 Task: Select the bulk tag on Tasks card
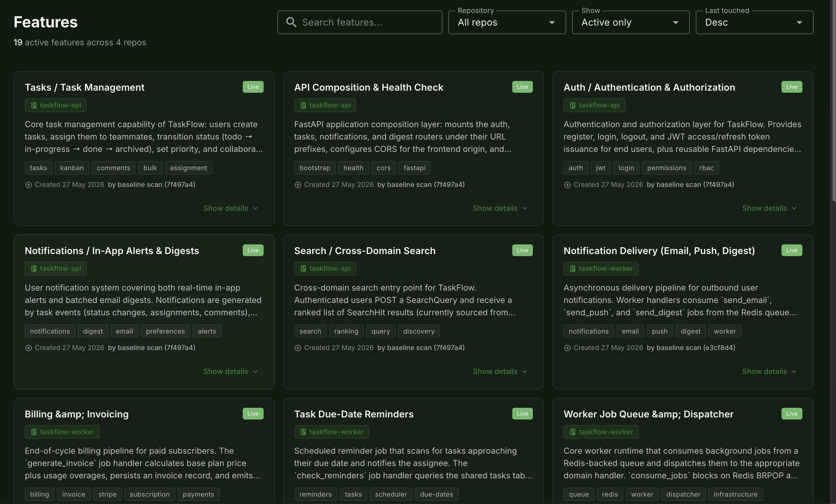(x=150, y=168)
